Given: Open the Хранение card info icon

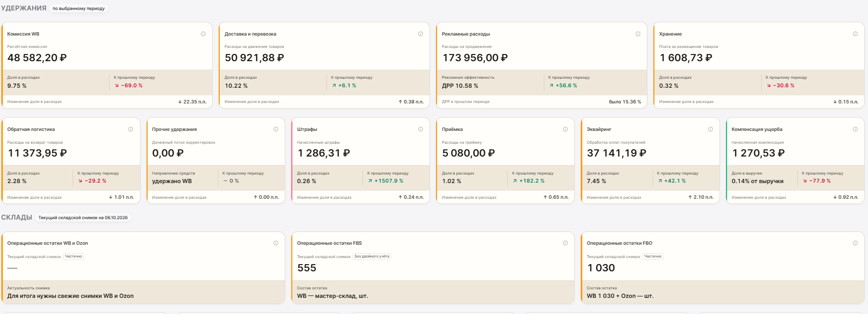Looking at the screenshot, I should (x=855, y=34).
